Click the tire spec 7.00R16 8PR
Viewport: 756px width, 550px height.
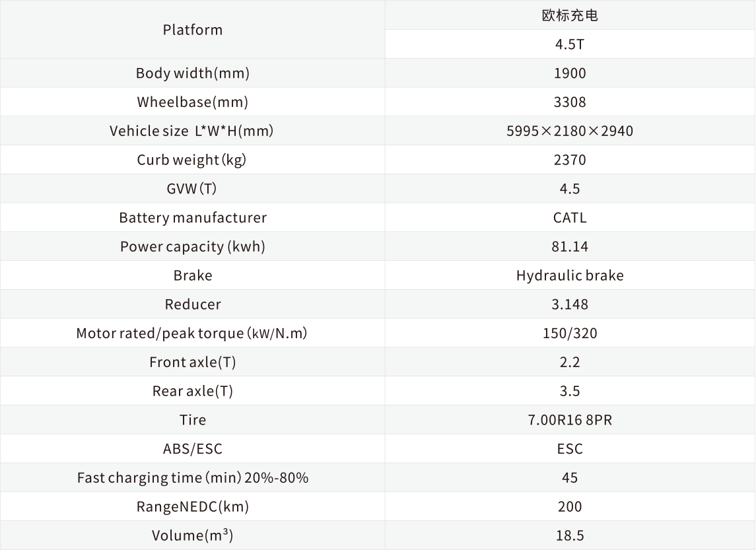[569, 421]
